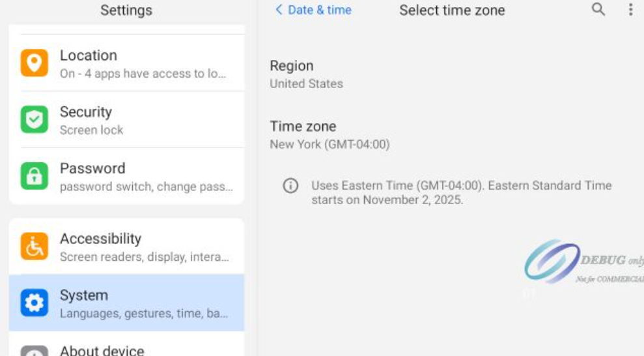Screen dimensions: 644x356
Task: Click the orange Location pin icon
Action: [x=34, y=63]
